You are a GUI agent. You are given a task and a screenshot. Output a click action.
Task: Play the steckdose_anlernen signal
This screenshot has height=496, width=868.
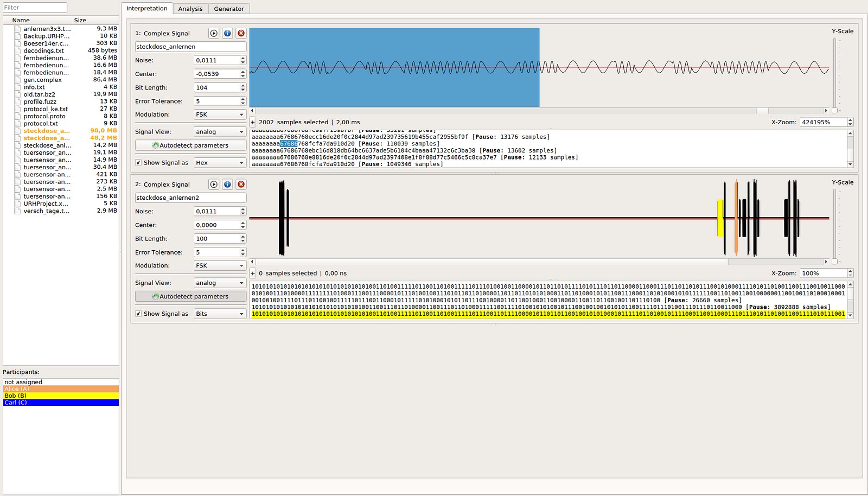click(x=214, y=33)
